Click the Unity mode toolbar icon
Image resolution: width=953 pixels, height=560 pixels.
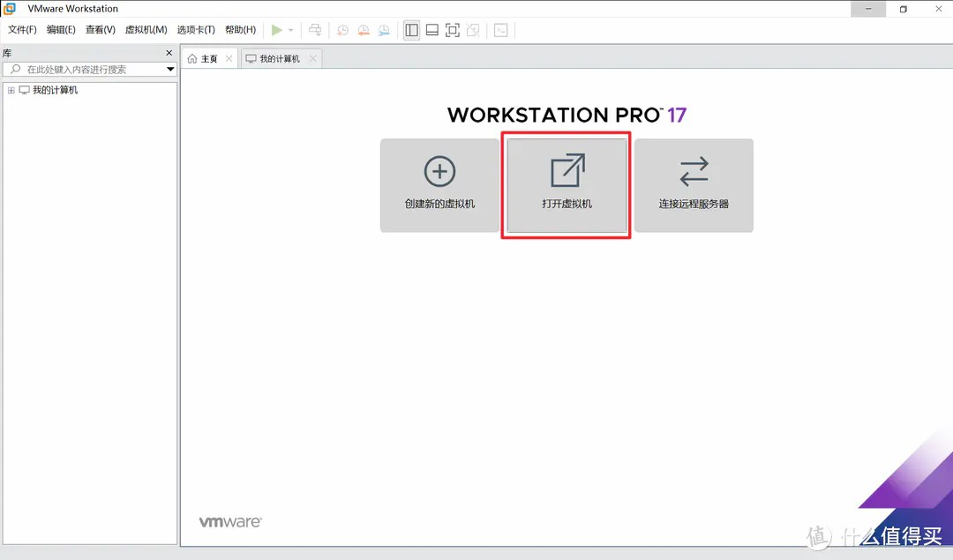[474, 30]
